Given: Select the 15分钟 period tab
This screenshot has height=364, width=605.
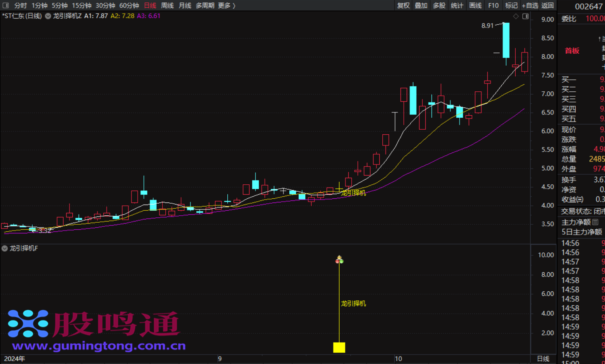Looking at the screenshot, I should (81, 5).
